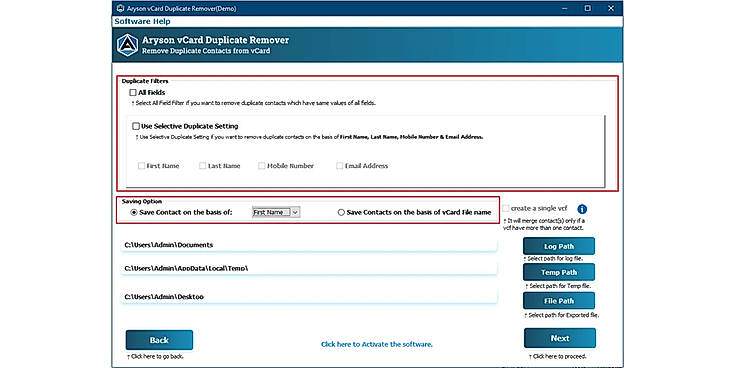The width and height of the screenshot is (736, 368).
Task: Proceed with the Next button
Action: pyautogui.click(x=560, y=338)
